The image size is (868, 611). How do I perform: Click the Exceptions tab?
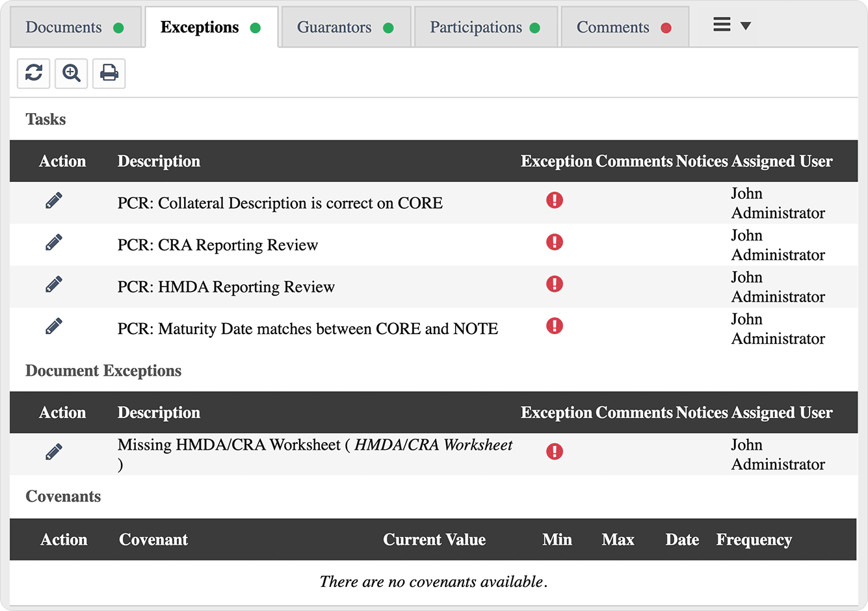click(x=211, y=28)
